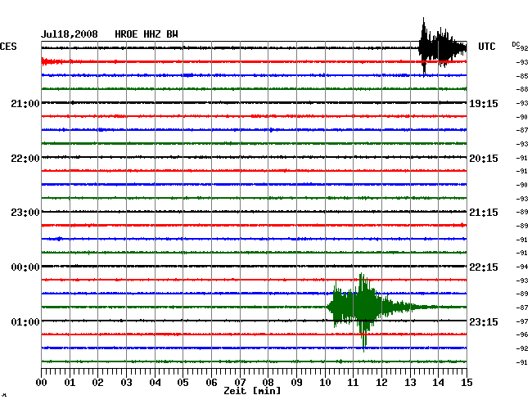Click the date label Jul18,2008
The image size is (532, 404).
point(70,34)
